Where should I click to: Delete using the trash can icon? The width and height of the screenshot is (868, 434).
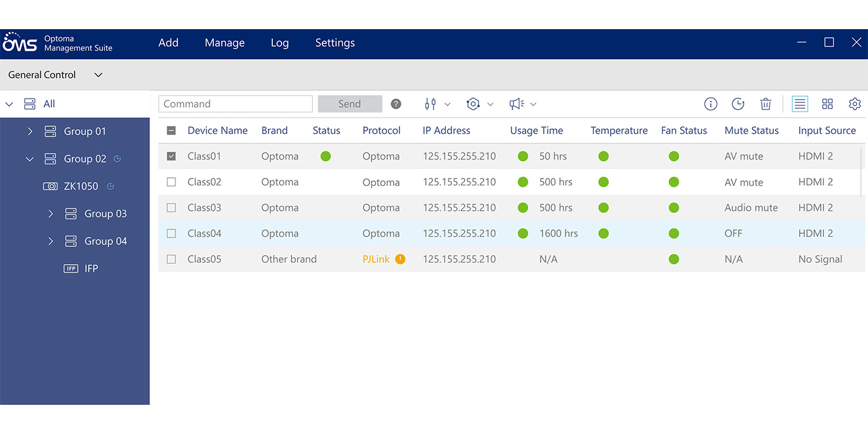pyautogui.click(x=766, y=104)
